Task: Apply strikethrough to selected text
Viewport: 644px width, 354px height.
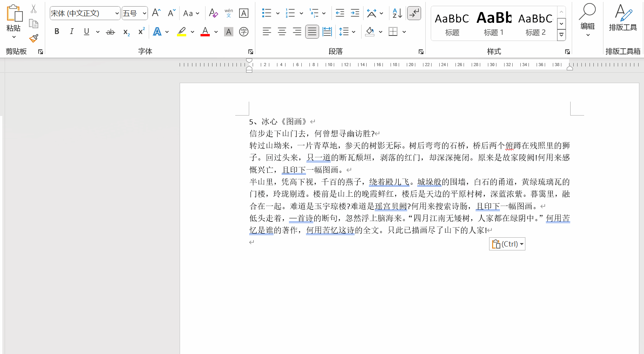Action: (110, 32)
